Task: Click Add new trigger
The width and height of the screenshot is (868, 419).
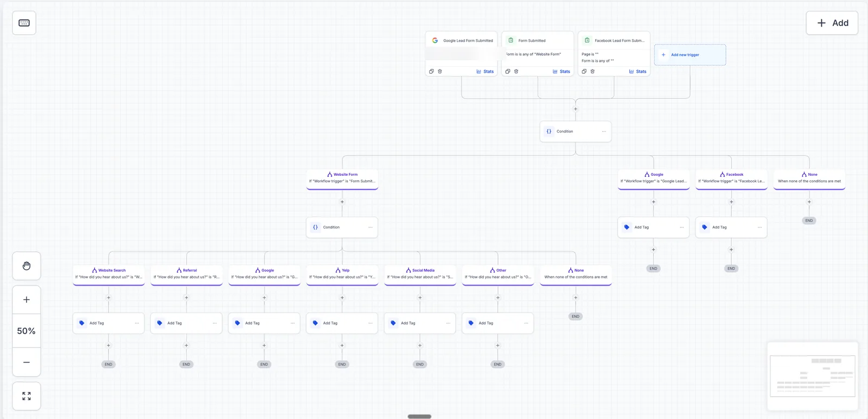Action: (690, 55)
